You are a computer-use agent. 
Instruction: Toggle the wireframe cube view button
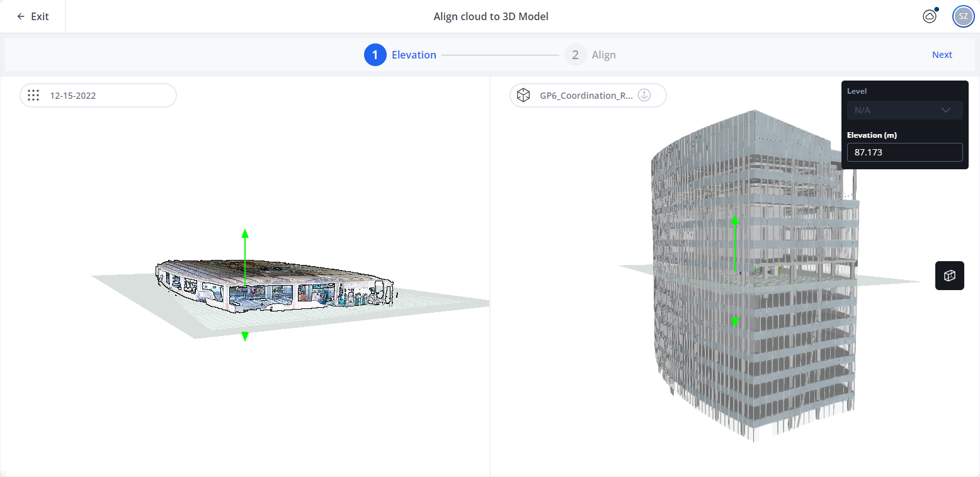949,276
